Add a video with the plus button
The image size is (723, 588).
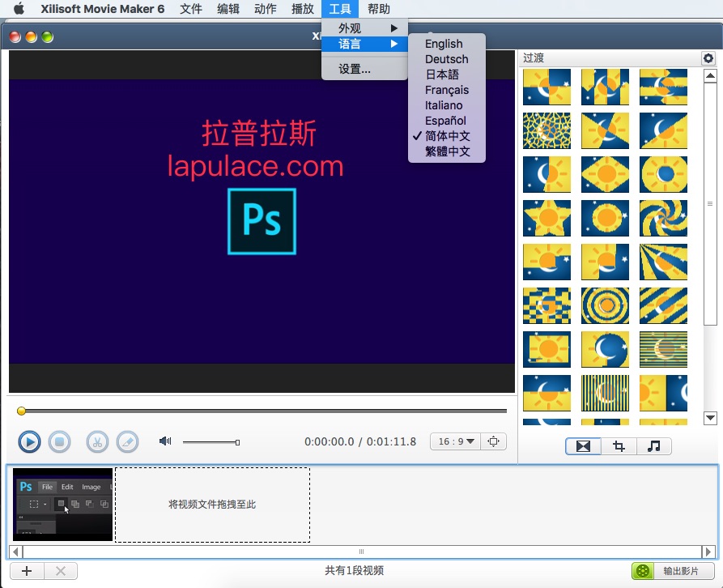[x=27, y=571]
